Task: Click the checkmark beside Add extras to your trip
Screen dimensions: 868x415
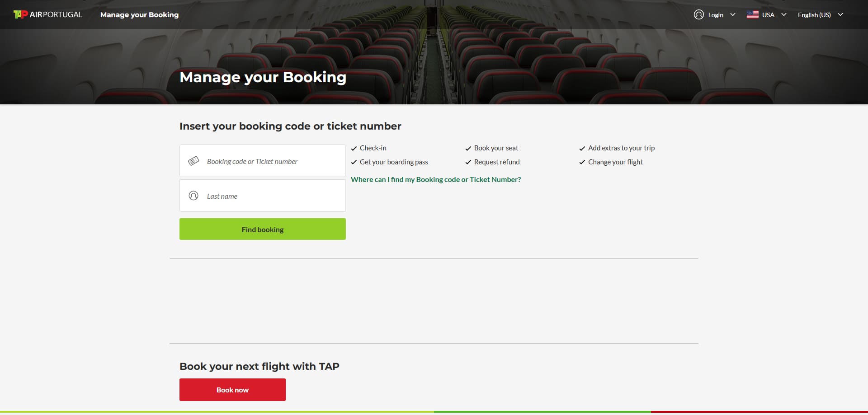Action: [x=582, y=149]
